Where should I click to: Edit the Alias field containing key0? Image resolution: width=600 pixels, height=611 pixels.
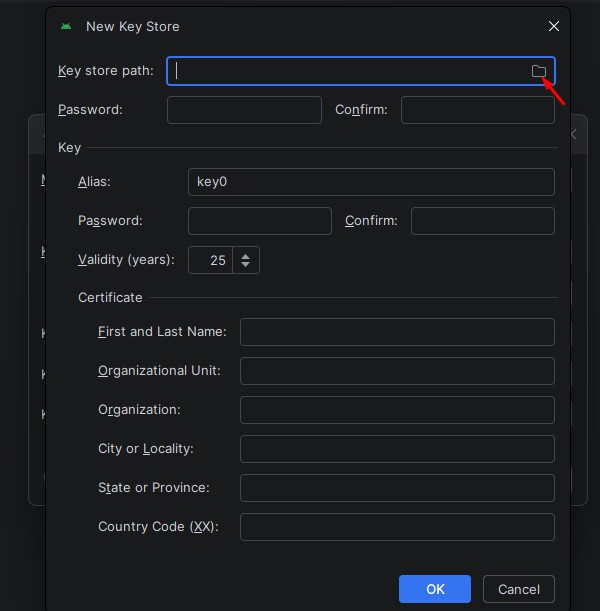click(371, 182)
